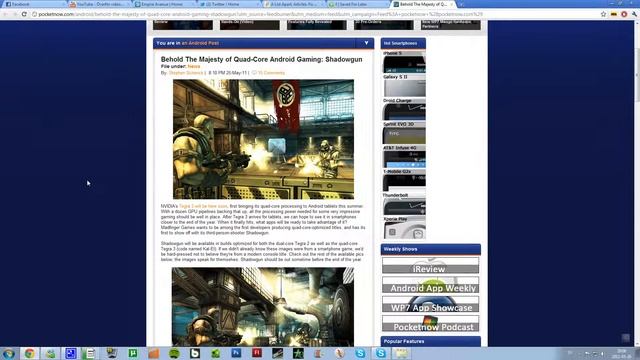The width and height of the screenshot is (640, 360).
Task: Open the 15 Comments link
Action: (271, 73)
